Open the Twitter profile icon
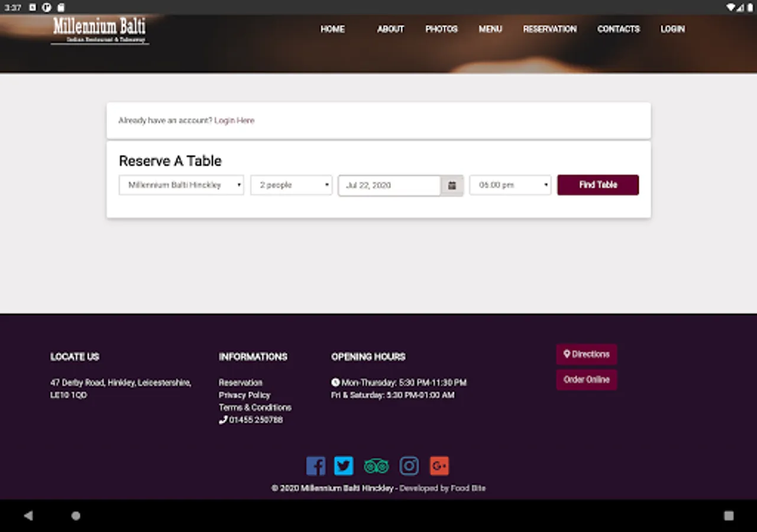The height and width of the screenshot is (532, 757). pos(344,466)
